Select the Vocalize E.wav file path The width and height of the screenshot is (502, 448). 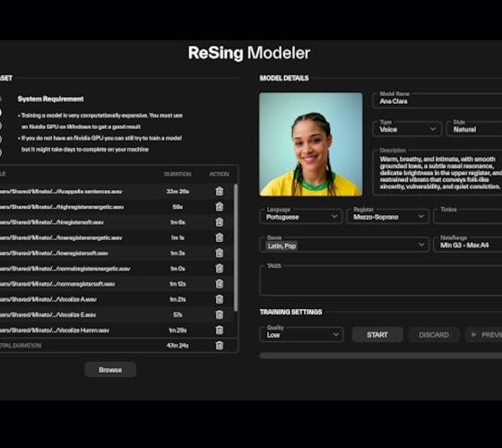click(x=48, y=314)
